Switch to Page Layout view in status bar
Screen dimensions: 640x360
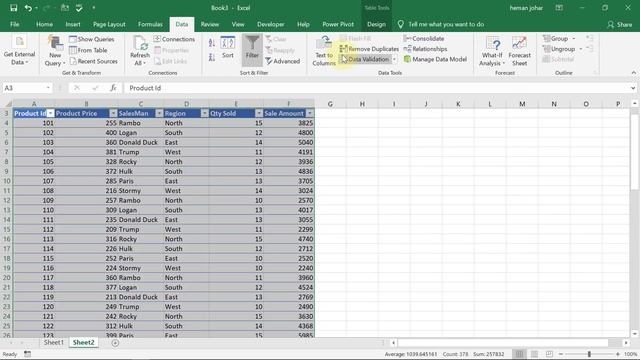(x=534, y=354)
